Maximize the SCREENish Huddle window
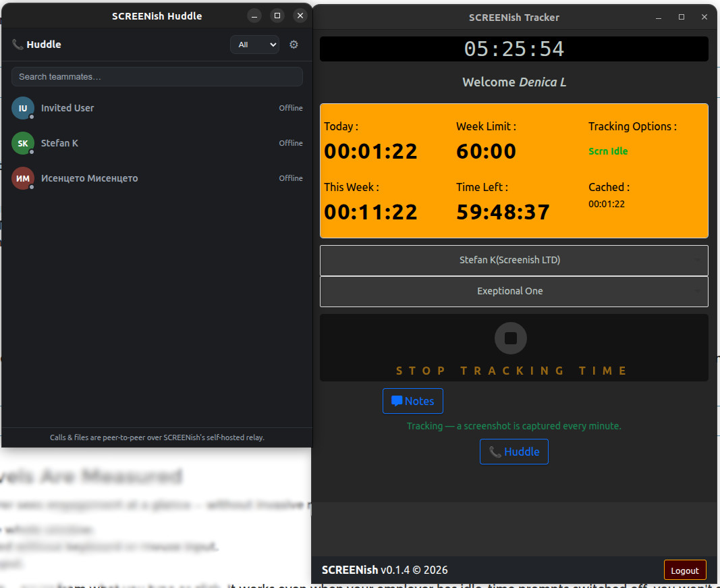The image size is (720, 588). pos(277,16)
